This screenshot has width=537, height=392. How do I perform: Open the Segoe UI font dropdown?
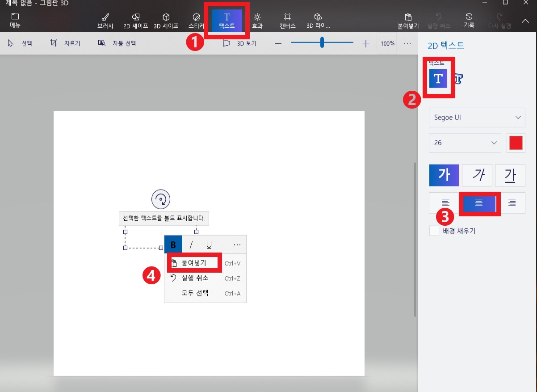pos(477,117)
